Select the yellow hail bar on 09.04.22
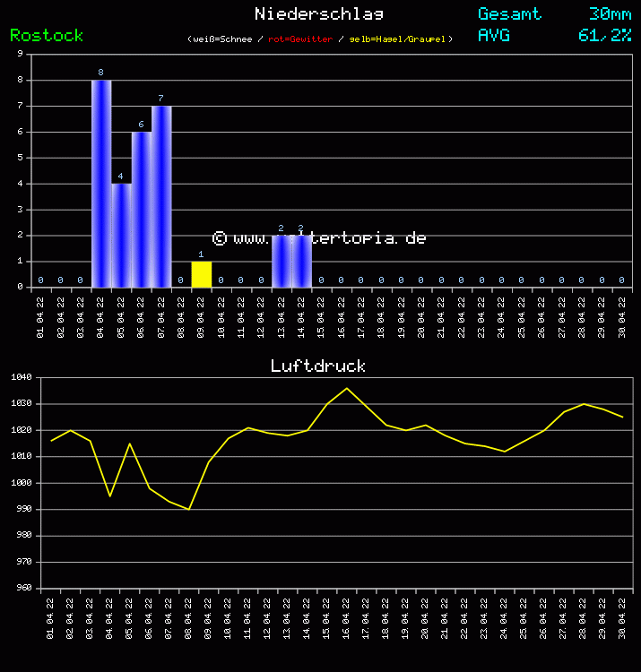Image resolution: width=641 pixels, height=672 pixels. click(x=201, y=274)
